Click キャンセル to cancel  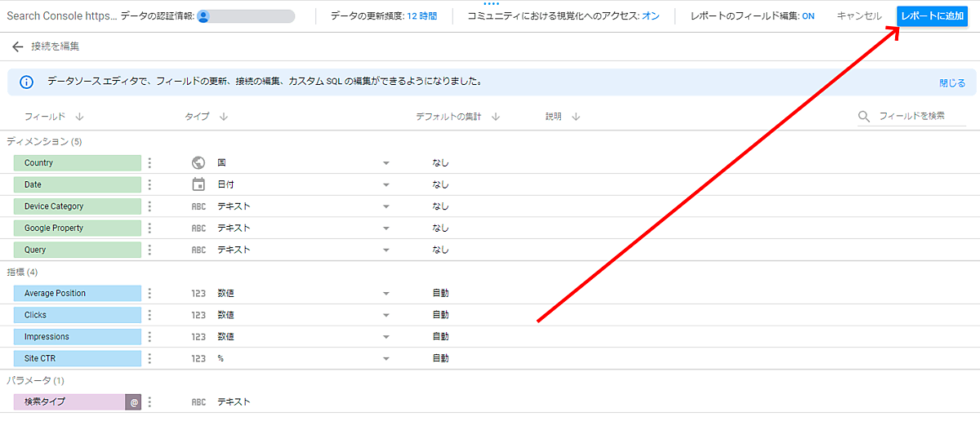(x=859, y=16)
